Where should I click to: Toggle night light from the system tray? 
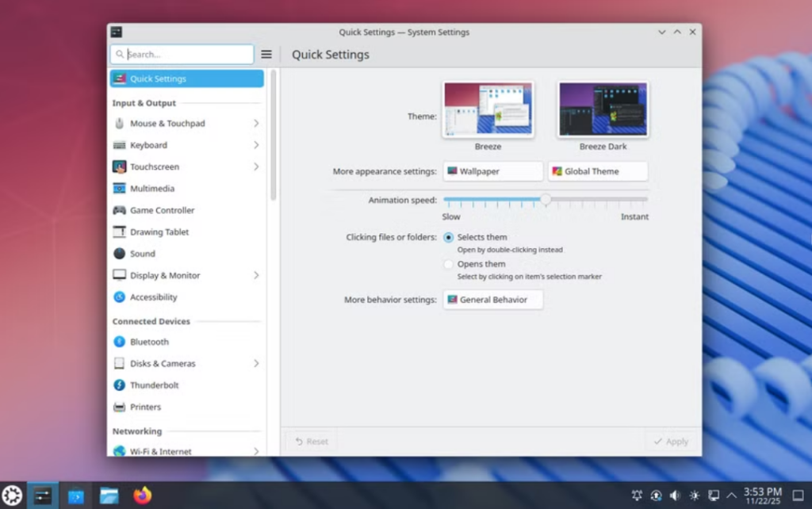click(x=694, y=495)
